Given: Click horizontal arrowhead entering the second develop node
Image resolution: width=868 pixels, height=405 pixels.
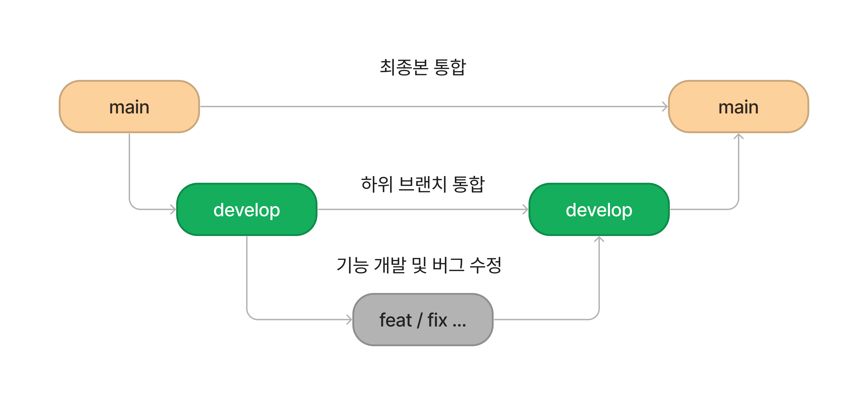Looking at the screenshot, I should (x=525, y=209).
